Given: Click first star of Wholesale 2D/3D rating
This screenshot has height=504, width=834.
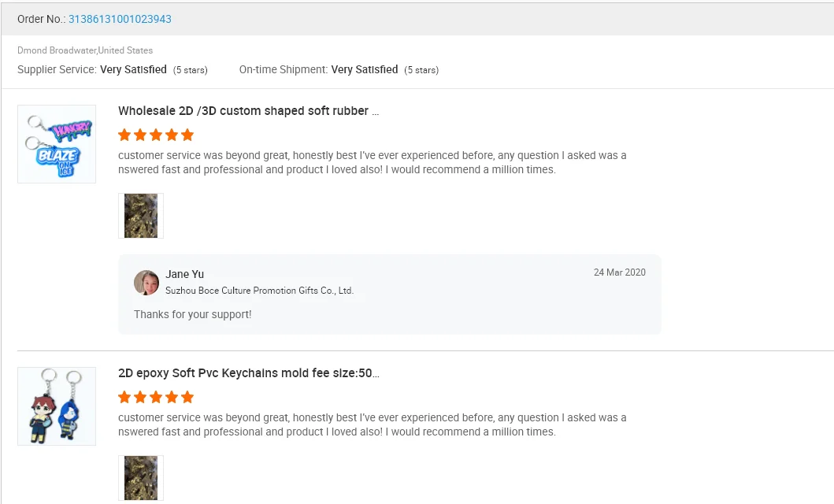Looking at the screenshot, I should (124, 135).
